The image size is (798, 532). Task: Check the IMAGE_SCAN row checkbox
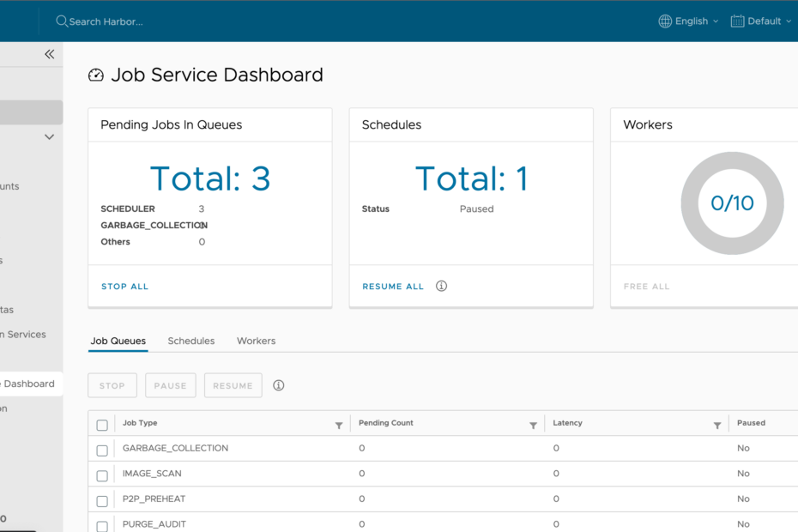click(x=102, y=475)
